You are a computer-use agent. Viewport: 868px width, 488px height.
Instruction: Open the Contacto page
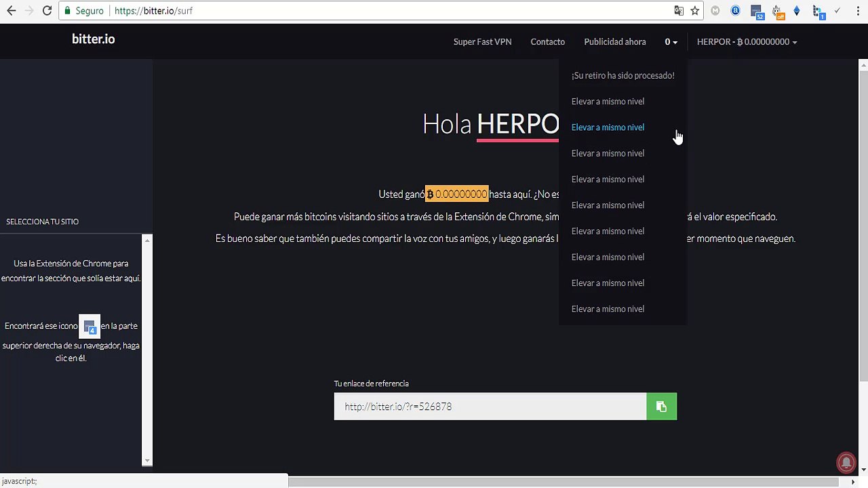(547, 42)
